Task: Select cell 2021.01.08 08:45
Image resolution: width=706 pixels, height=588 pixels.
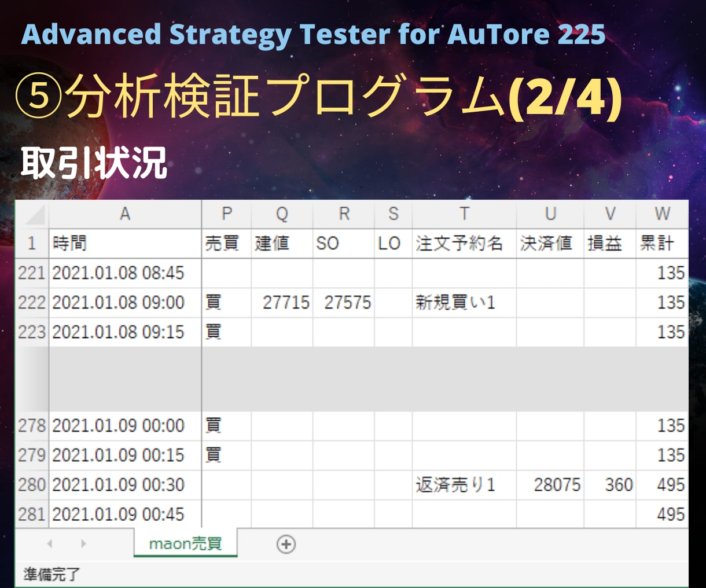Action: pos(125,273)
